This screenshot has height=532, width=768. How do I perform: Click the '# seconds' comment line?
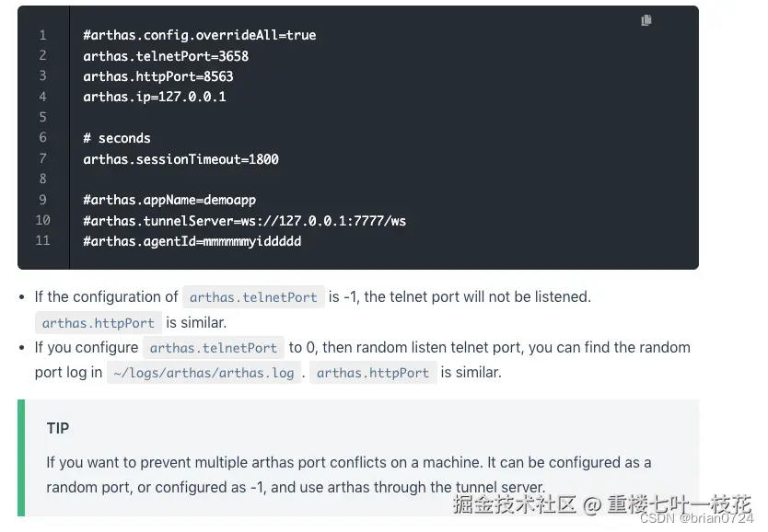tap(116, 138)
